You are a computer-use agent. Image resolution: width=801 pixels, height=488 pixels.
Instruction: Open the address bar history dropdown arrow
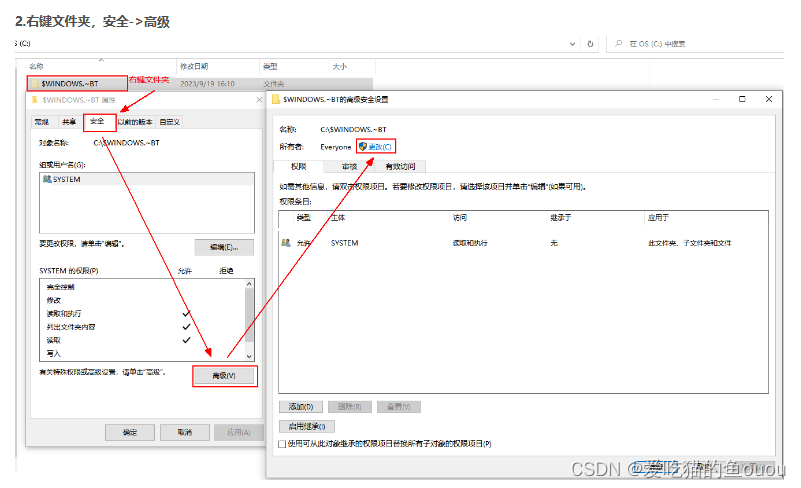[572, 44]
